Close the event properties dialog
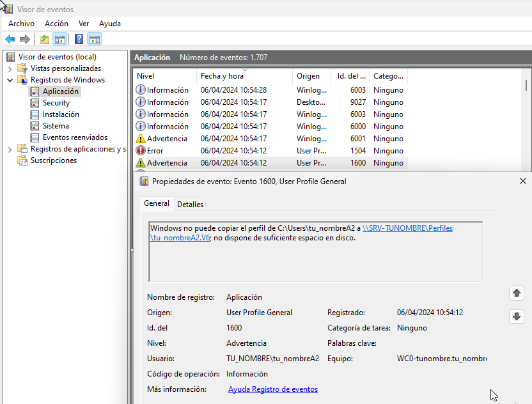 (x=522, y=182)
